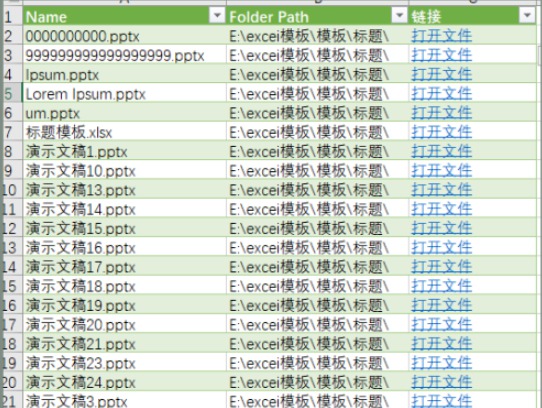Open the Name column filter dropdown
542x408 pixels.
[217, 16]
